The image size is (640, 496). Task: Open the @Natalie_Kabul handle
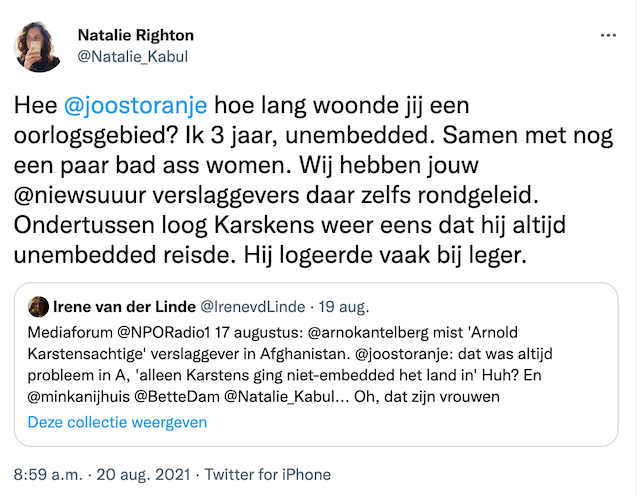tap(133, 57)
